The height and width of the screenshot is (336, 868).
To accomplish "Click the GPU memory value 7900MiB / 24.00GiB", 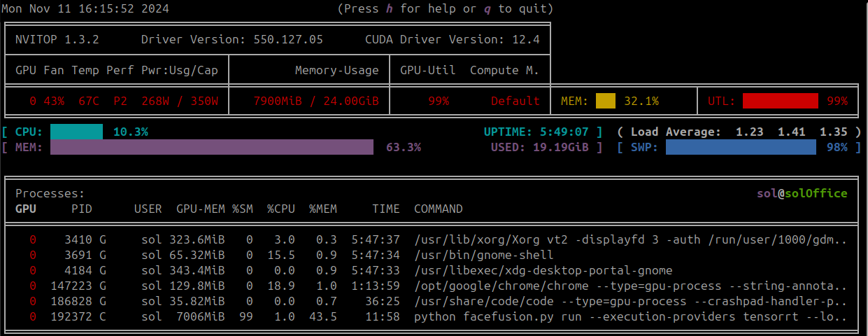I will (x=316, y=101).
